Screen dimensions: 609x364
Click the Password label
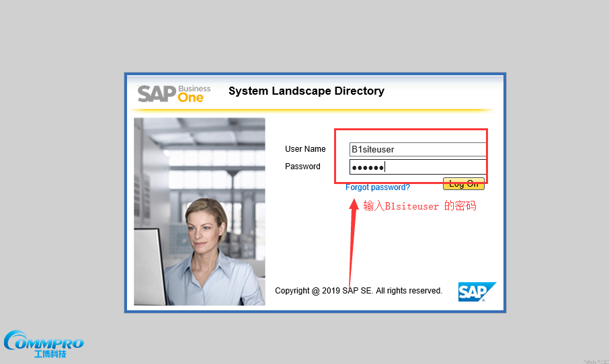tap(302, 167)
